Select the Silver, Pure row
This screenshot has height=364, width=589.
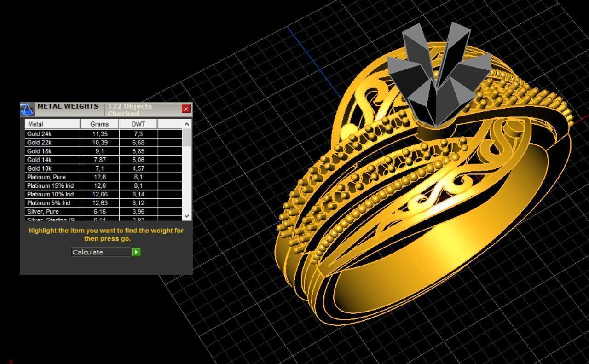coord(104,212)
